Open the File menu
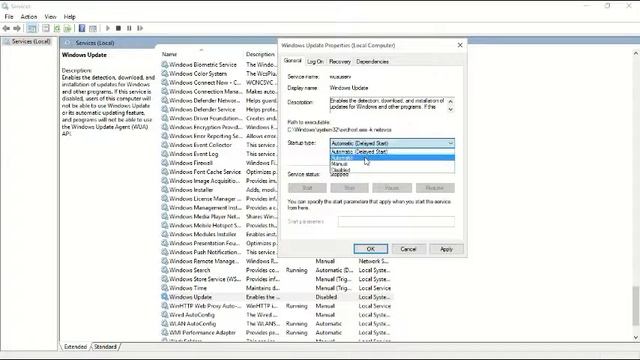 (x=9, y=17)
